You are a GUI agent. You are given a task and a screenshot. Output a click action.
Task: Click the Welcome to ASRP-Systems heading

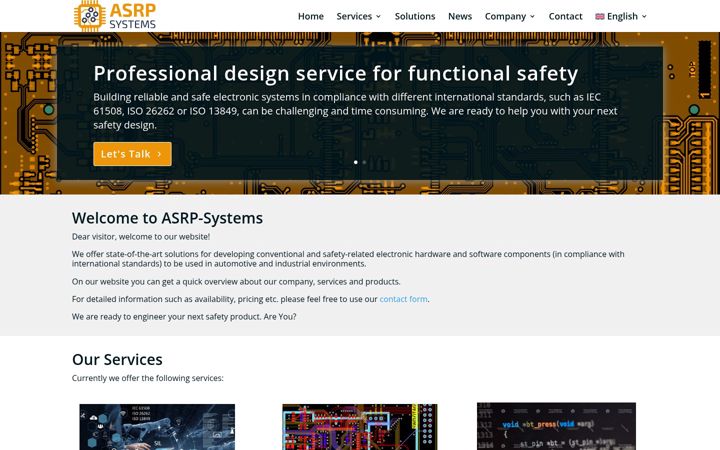pos(167,218)
